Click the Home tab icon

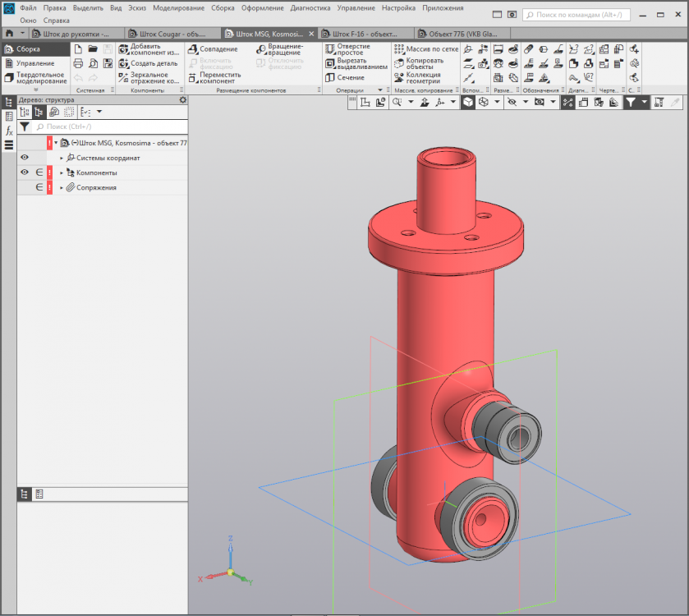click(10, 34)
